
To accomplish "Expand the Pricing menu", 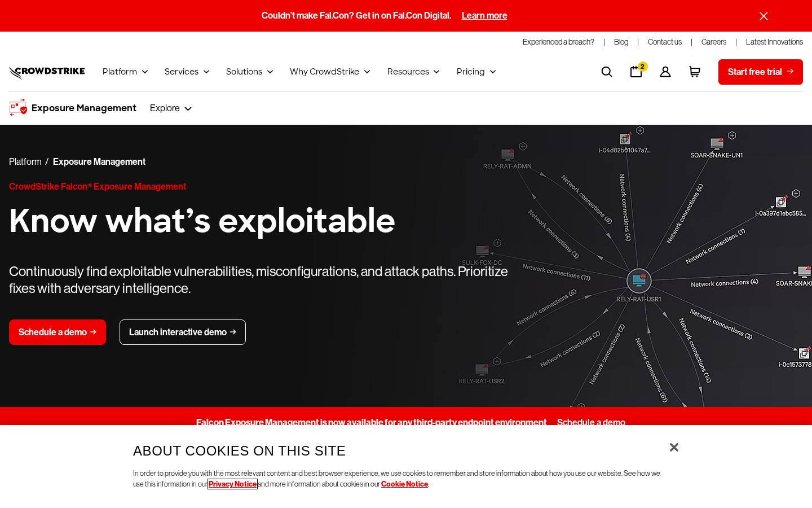I will pos(476,72).
